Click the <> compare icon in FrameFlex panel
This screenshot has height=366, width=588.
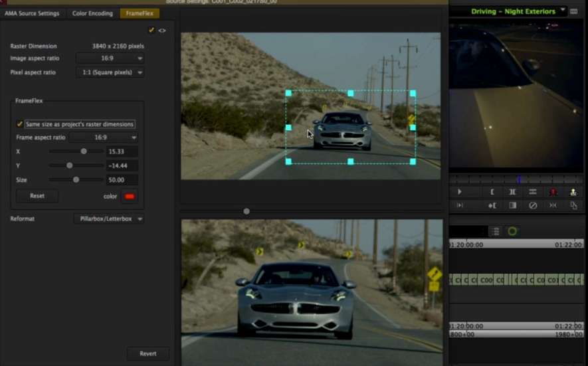[162, 31]
